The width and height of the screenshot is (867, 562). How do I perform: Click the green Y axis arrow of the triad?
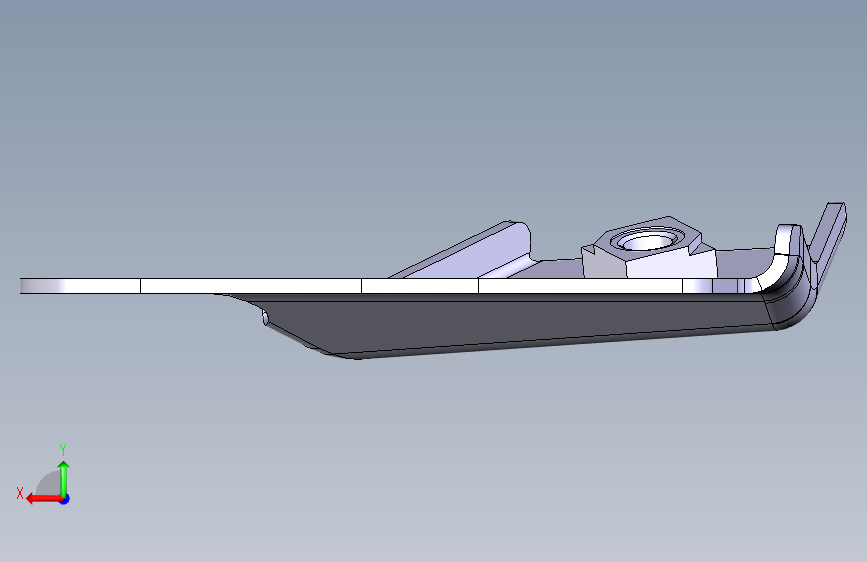pos(64,478)
